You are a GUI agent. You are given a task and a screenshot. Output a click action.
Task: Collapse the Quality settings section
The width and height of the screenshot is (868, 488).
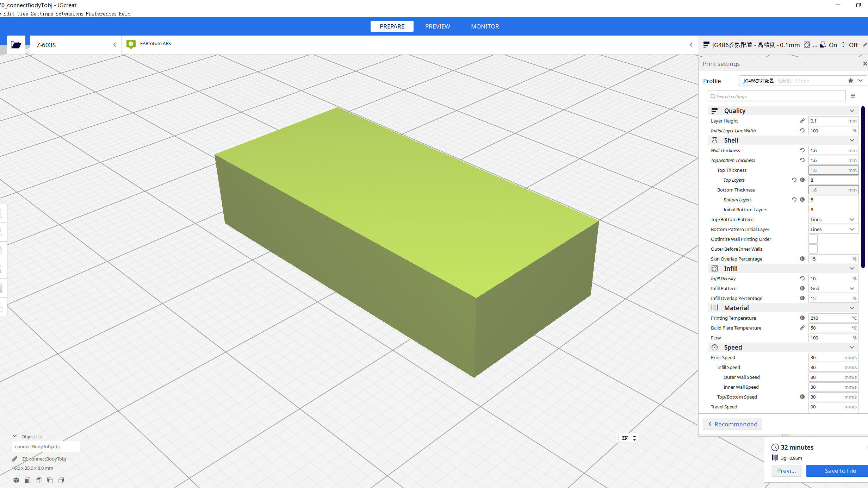pos(852,111)
